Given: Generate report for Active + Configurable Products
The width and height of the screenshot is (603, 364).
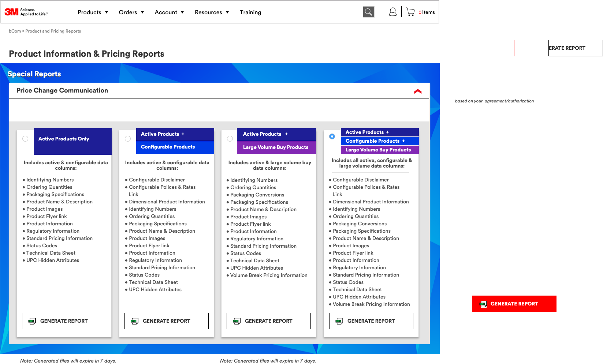Looking at the screenshot, I should 167,321.
